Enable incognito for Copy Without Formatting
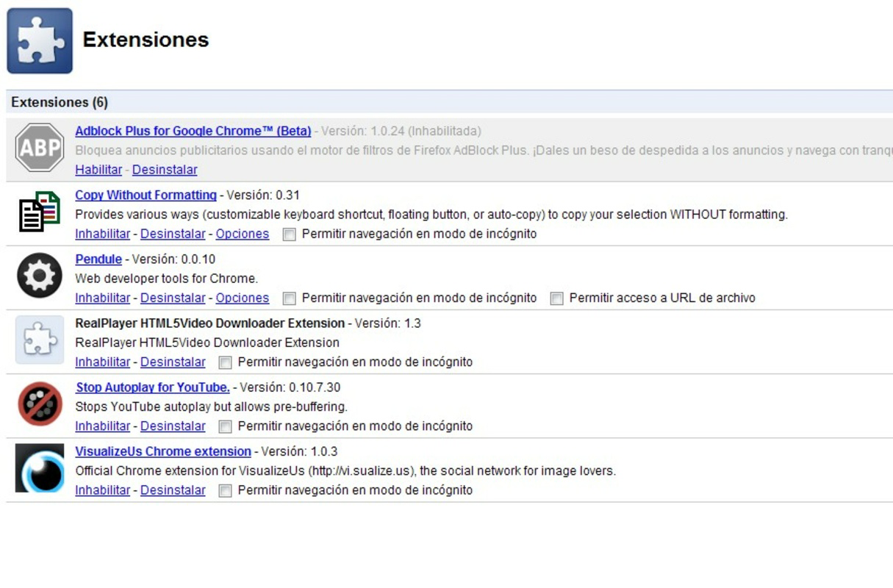 (x=290, y=234)
